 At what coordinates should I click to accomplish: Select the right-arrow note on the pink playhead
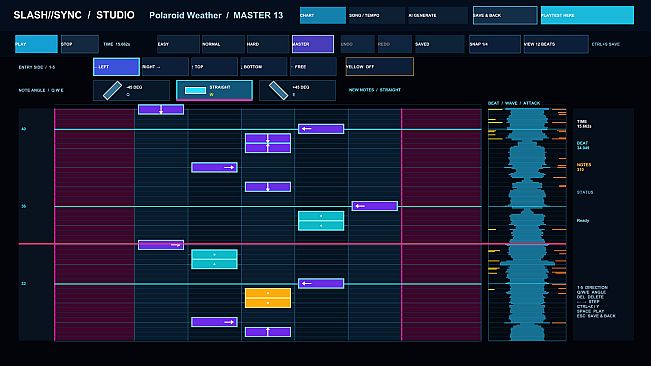[x=161, y=245]
